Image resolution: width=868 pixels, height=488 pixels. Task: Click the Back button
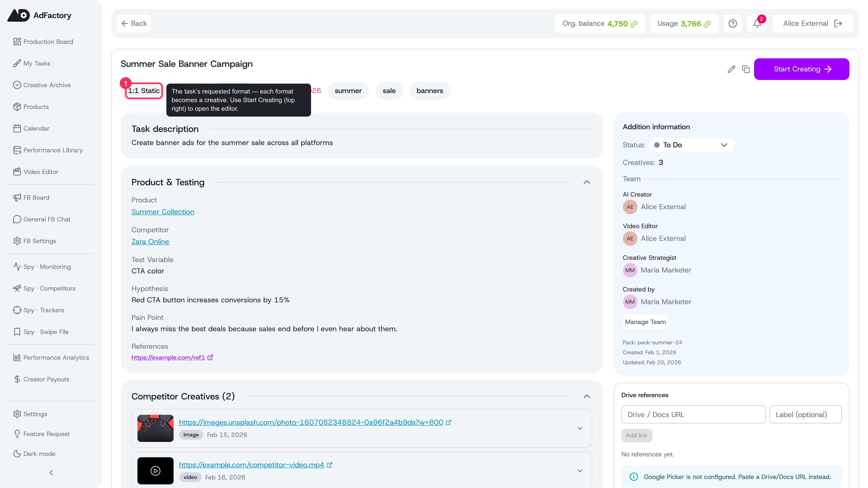134,23
